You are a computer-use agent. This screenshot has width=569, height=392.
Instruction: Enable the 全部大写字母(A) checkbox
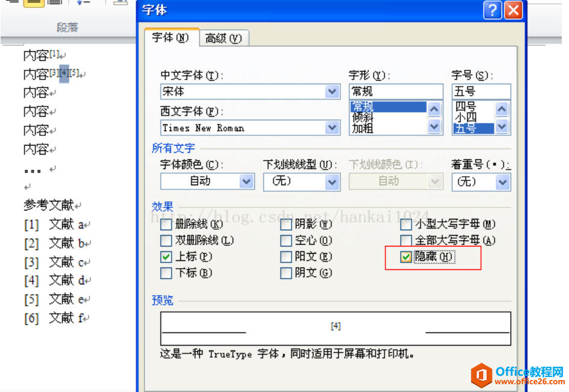click(406, 240)
